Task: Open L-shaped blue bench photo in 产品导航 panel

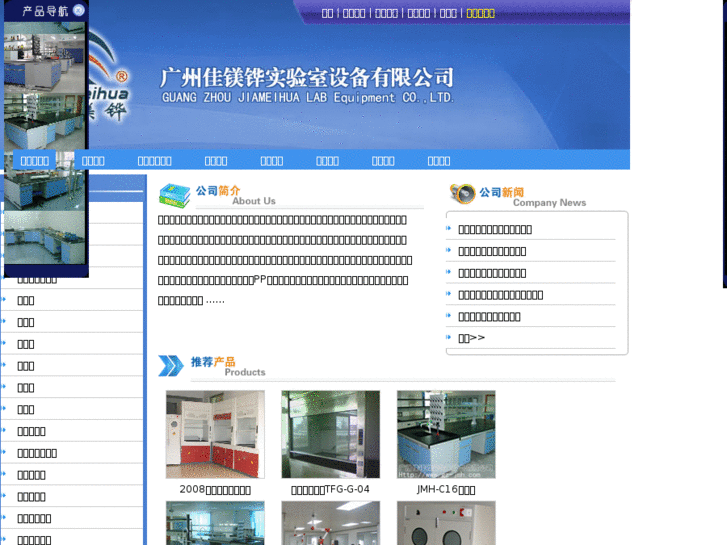Action: click(45, 238)
